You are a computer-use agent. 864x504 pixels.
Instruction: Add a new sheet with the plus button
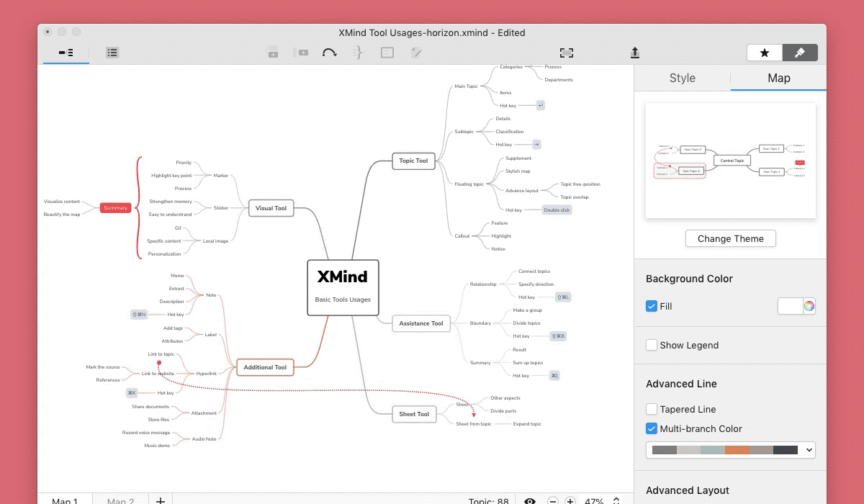[x=161, y=500]
